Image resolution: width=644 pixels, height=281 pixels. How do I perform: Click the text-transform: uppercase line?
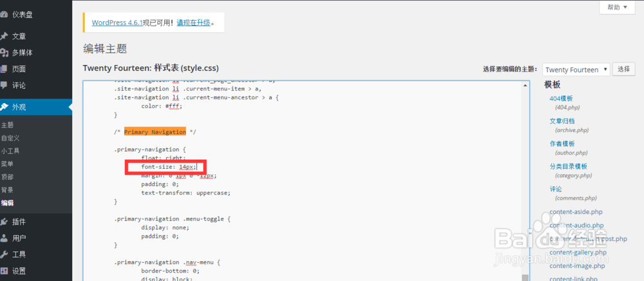tap(185, 193)
